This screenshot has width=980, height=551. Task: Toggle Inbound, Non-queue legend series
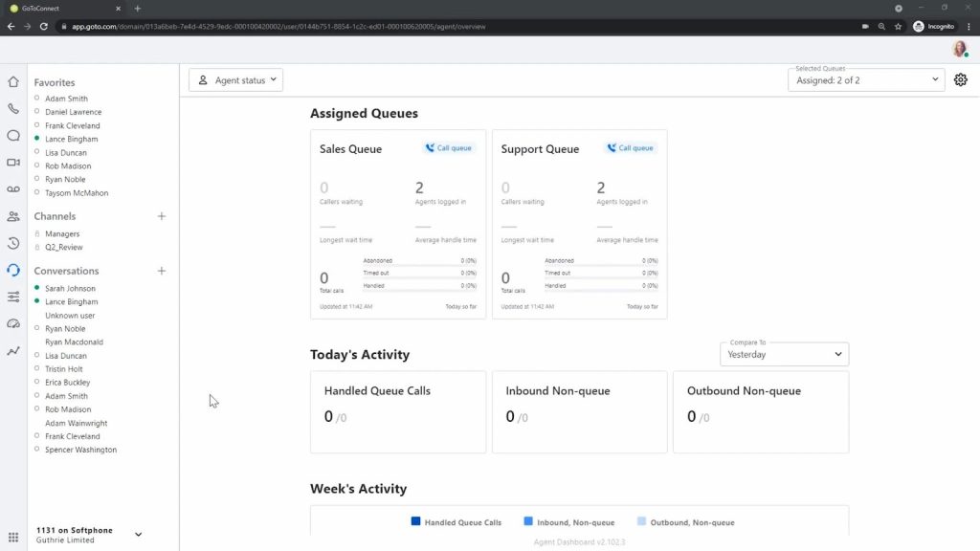coord(568,522)
